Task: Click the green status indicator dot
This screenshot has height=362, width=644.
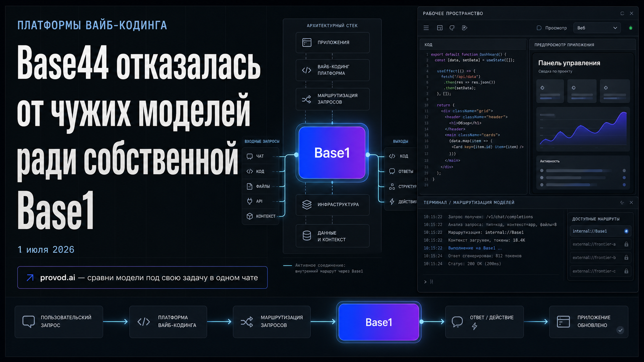Action: pyautogui.click(x=630, y=28)
